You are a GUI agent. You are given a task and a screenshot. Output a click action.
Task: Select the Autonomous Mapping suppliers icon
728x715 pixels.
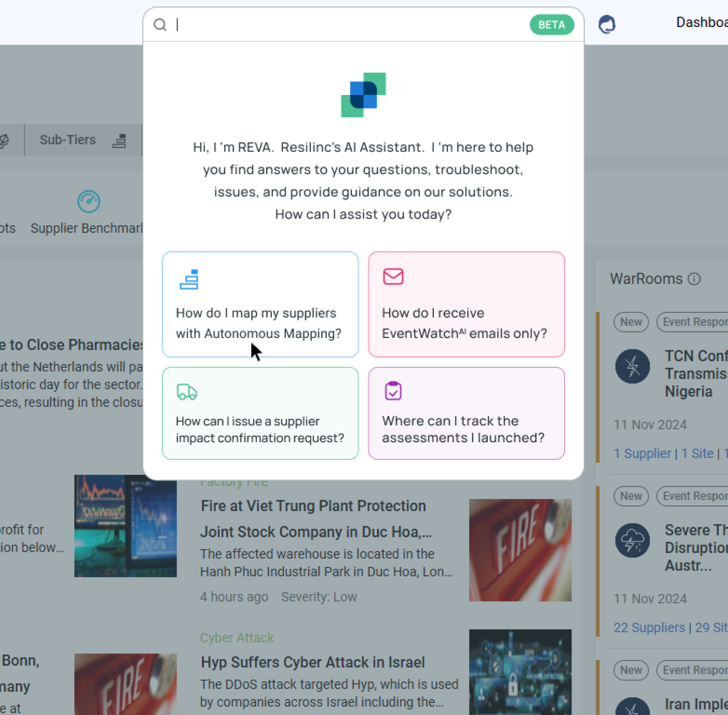point(189,279)
